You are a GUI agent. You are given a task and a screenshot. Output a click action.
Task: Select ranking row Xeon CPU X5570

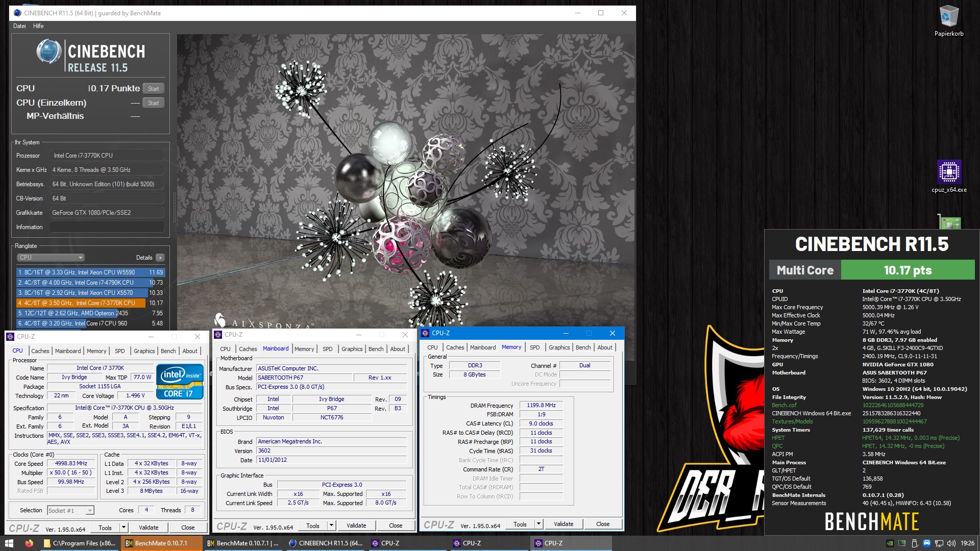(x=90, y=293)
